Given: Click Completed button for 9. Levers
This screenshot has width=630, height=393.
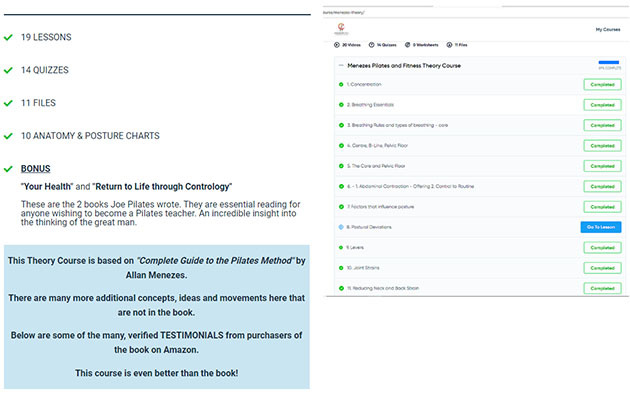Looking at the screenshot, I should 602,248.
